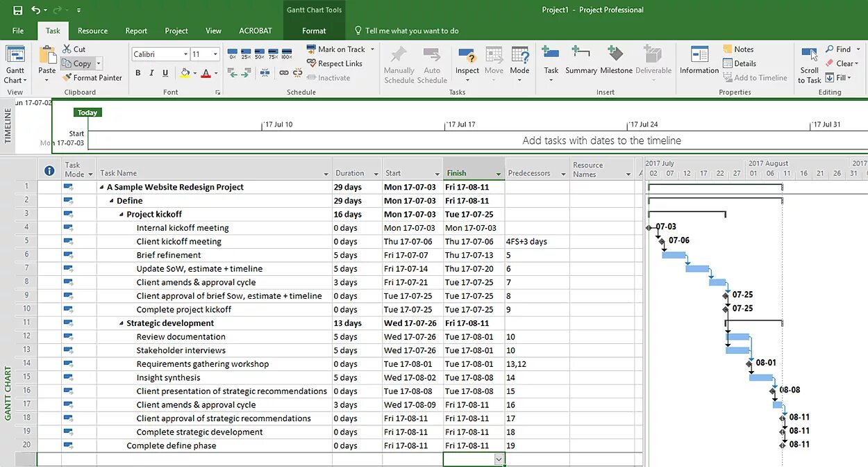Set 100% complete progress icon
The height and width of the screenshot is (467, 868).
click(x=285, y=54)
